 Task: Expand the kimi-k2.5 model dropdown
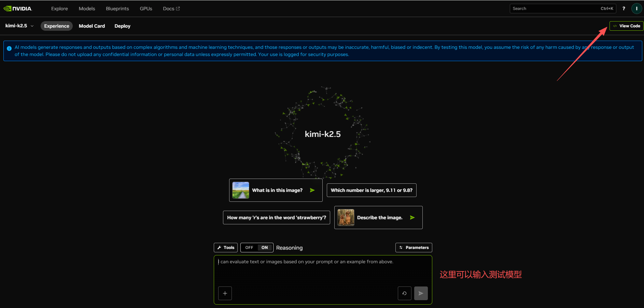pos(19,26)
